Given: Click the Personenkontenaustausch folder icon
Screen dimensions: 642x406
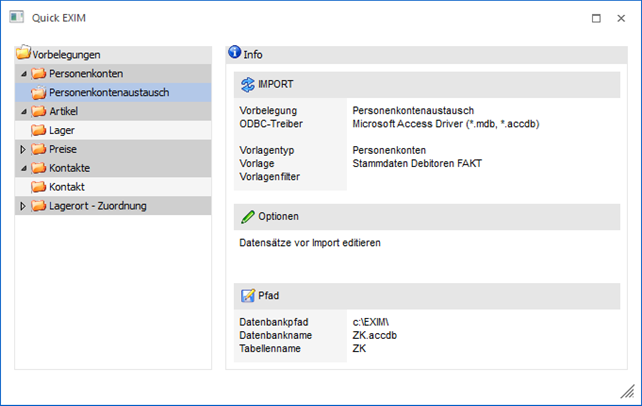Looking at the screenshot, I should point(40,92).
